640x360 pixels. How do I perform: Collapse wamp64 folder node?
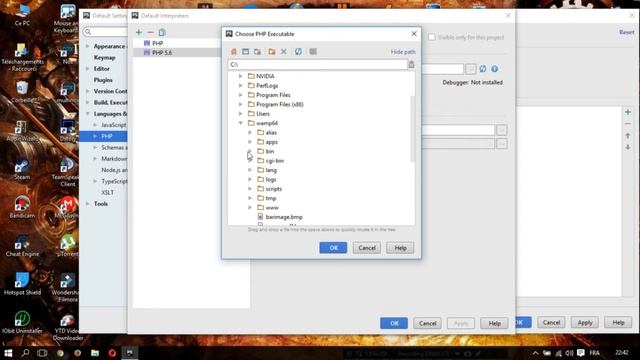[x=241, y=123]
